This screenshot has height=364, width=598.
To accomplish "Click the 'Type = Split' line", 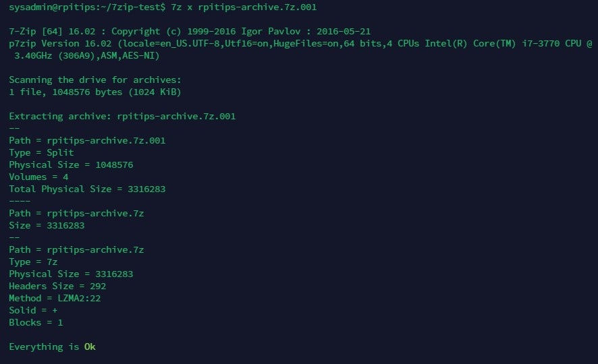I will (41, 153).
